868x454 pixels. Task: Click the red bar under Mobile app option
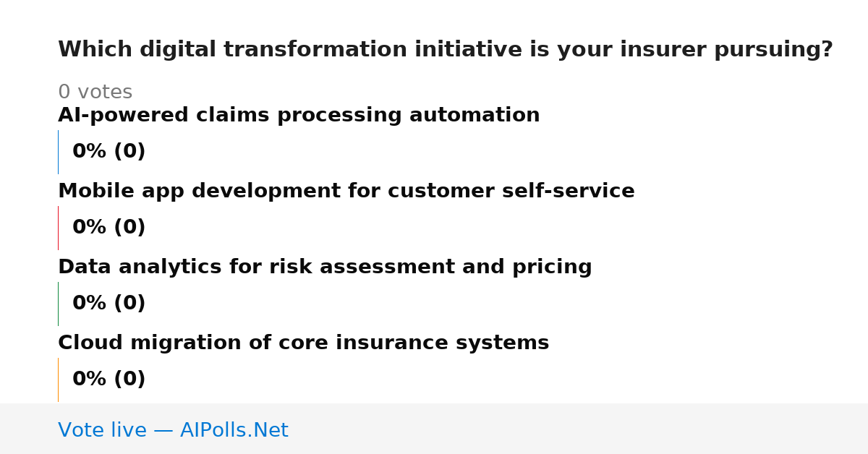tap(58, 228)
